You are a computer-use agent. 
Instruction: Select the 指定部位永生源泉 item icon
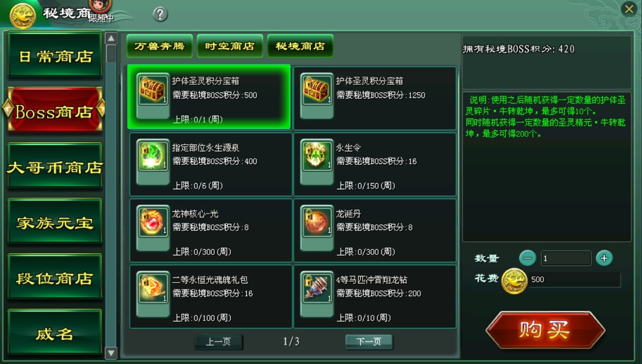(x=153, y=156)
